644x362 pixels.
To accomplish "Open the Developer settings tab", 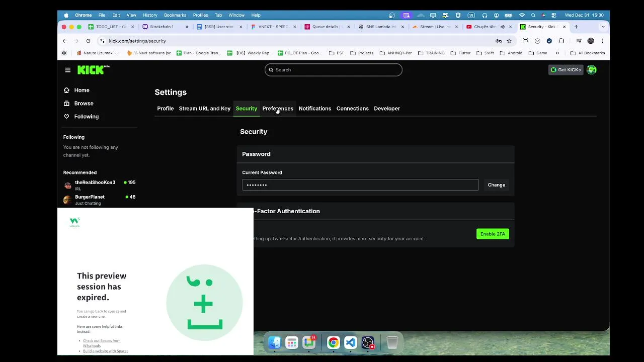I will point(387,108).
